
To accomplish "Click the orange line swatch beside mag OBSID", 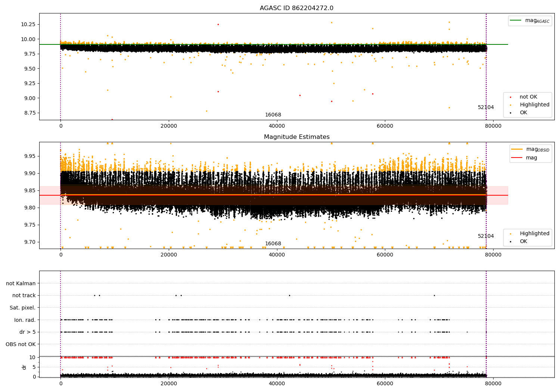I will [517, 149].
